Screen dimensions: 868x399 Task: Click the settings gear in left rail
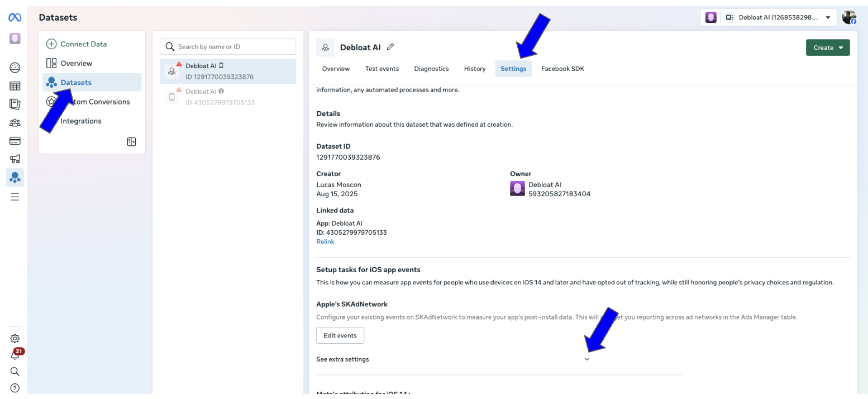point(15,338)
